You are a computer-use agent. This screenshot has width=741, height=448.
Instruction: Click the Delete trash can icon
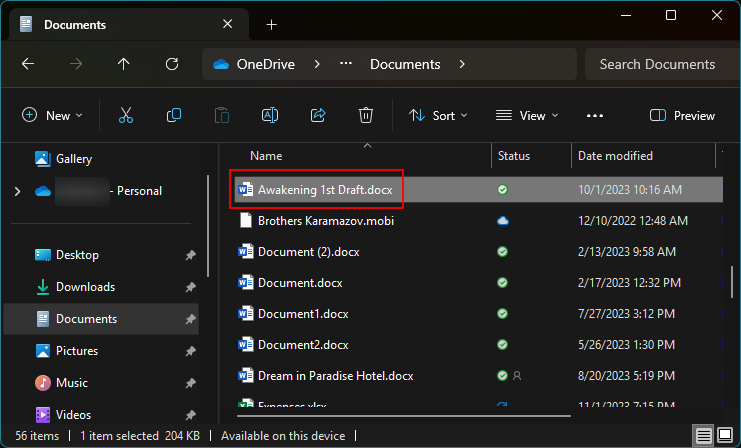[x=366, y=116]
